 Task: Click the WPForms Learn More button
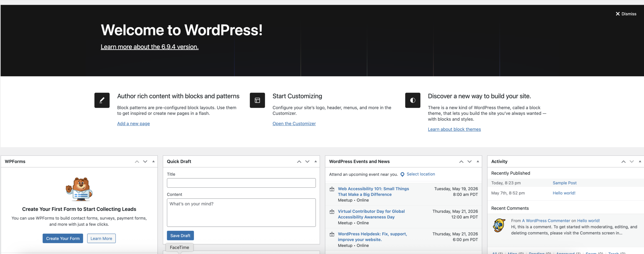tap(101, 238)
